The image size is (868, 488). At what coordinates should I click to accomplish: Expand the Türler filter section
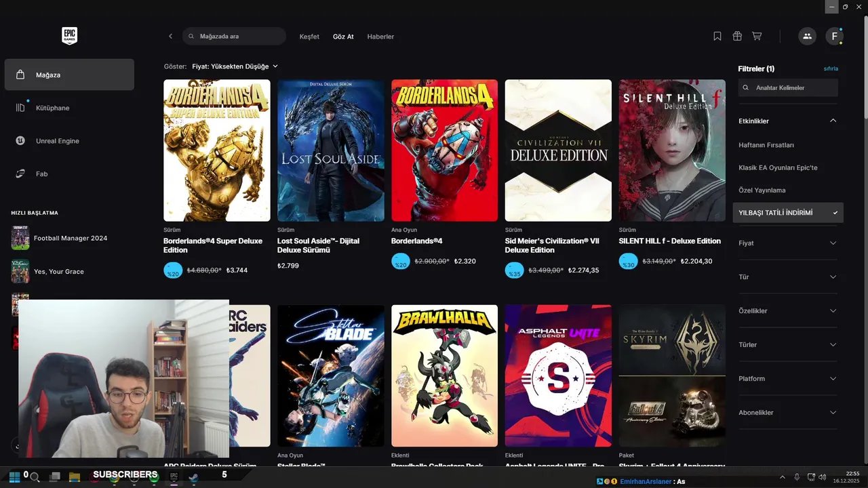(x=788, y=344)
